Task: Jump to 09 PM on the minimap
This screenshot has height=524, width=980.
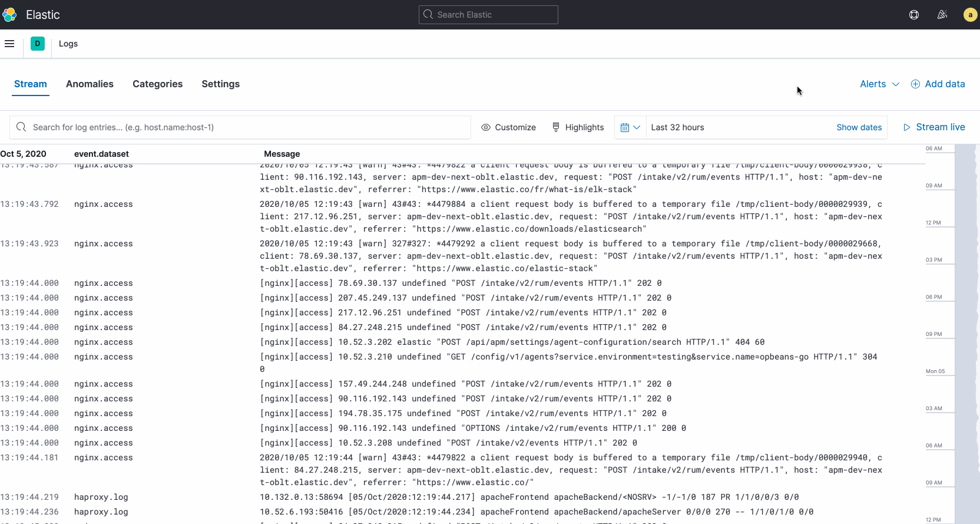Action: coord(934,334)
